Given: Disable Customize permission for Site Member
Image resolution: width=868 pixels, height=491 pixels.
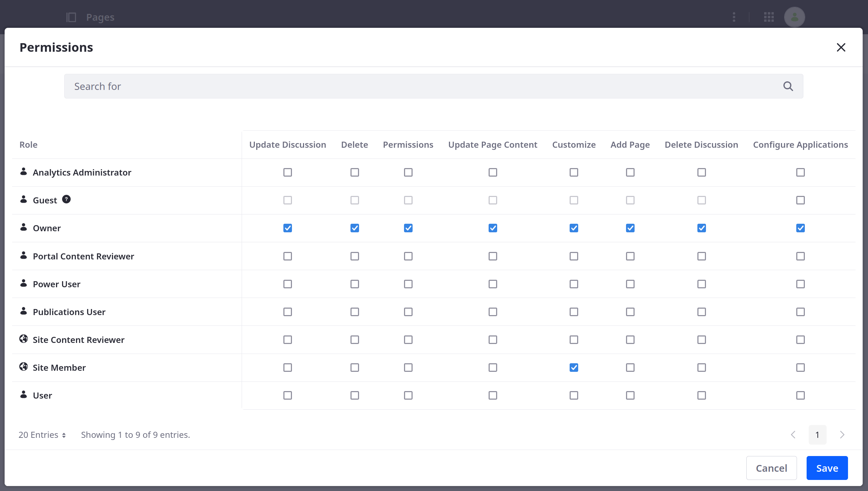Looking at the screenshot, I should [574, 367].
